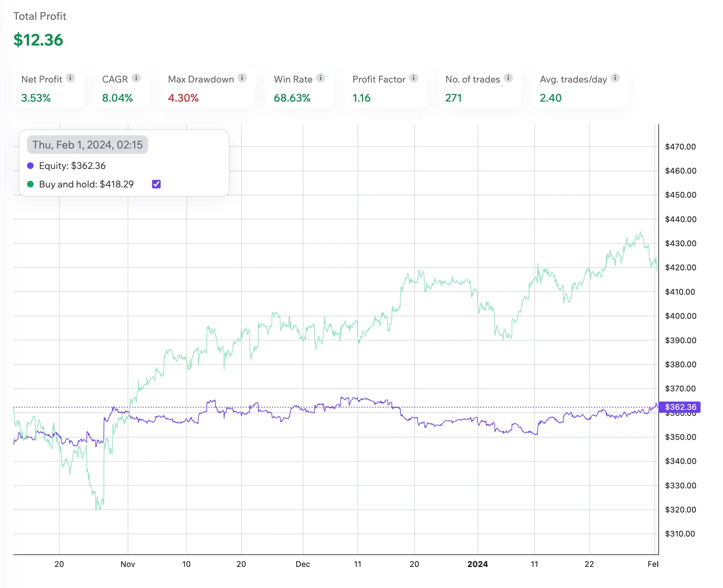The width and height of the screenshot is (723, 588).
Task: Click the Net Profit label
Action: coord(42,79)
